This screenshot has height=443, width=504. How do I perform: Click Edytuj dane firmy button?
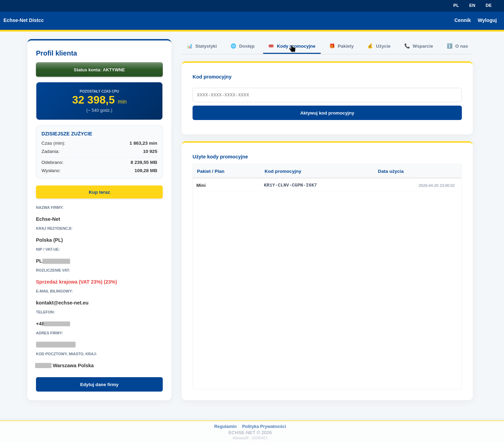pyautogui.click(x=99, y=384)
